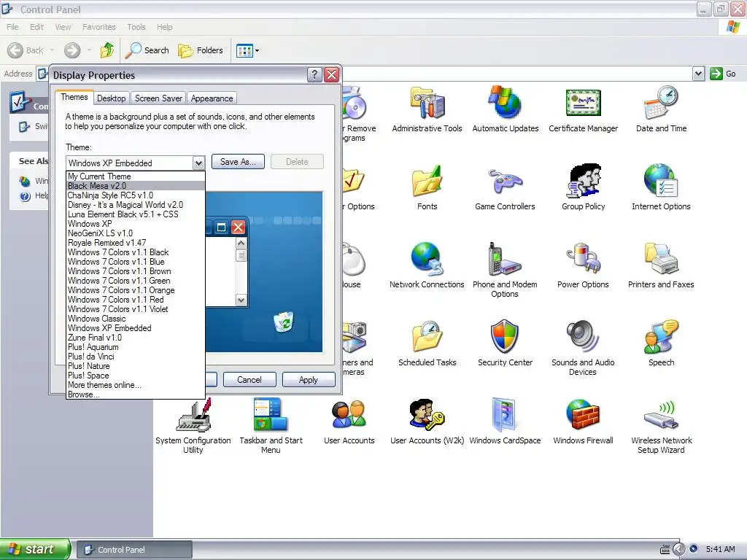Click the Cancel button in Display Properties
Screen dimensions: 747x560
[x=249, y=379]
